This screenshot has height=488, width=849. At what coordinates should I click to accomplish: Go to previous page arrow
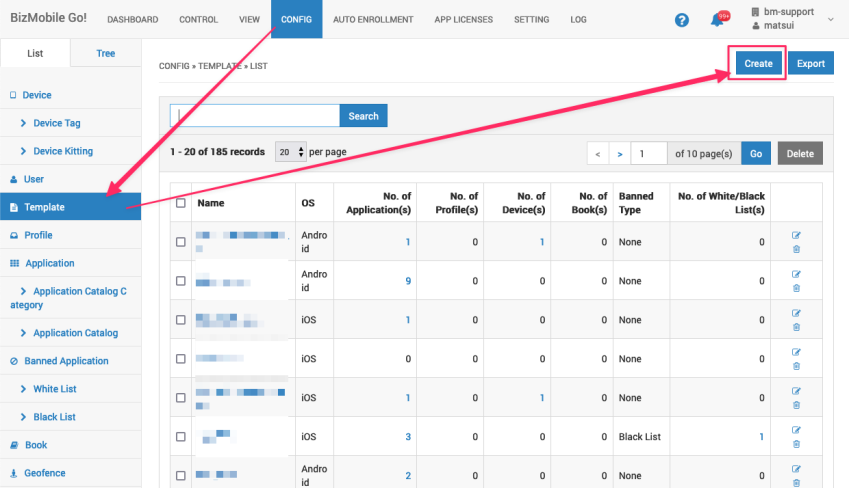(598, 154)
